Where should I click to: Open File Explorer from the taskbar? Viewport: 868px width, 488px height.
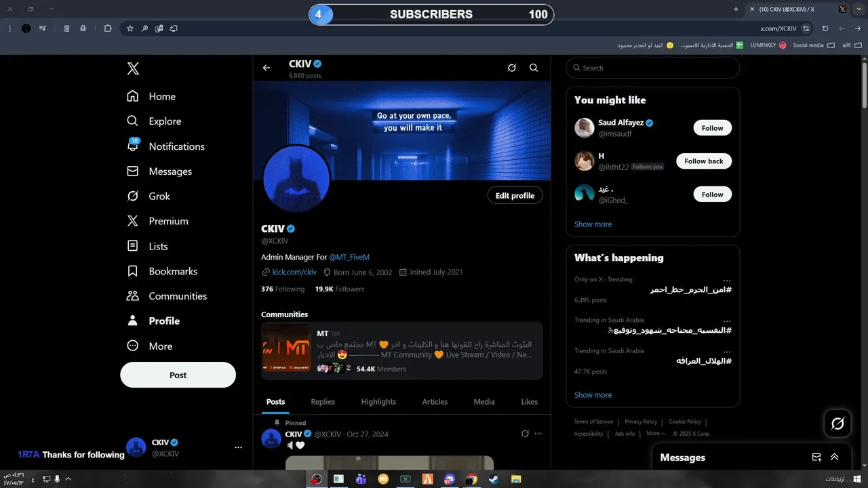(x=515, y=479)
